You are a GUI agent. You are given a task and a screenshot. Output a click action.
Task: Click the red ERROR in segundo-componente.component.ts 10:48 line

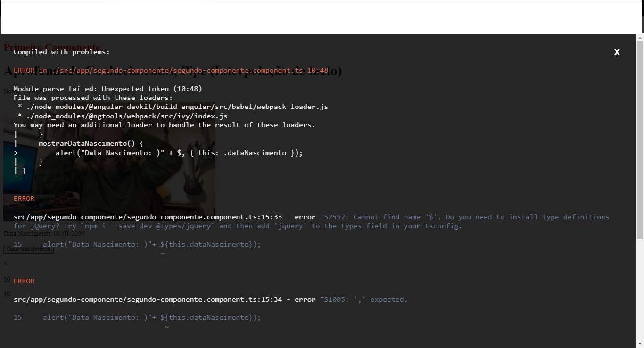pyautogui.click(x=171, y=71)
